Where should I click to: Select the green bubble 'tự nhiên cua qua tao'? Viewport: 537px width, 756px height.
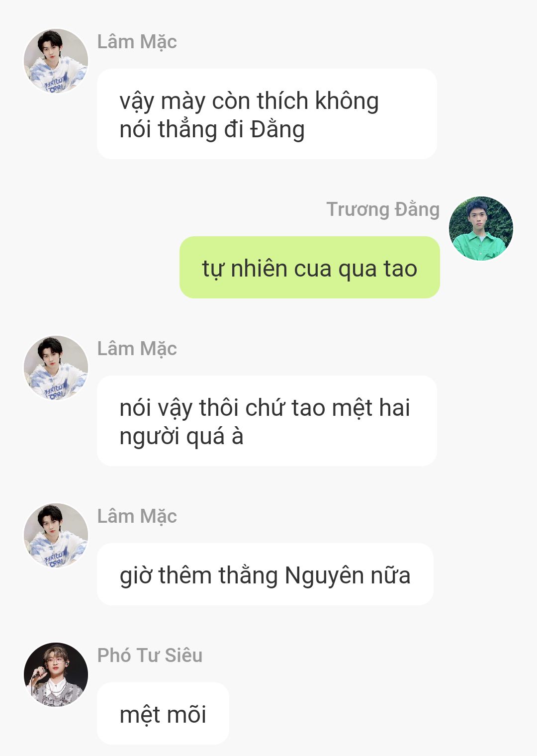309,268
